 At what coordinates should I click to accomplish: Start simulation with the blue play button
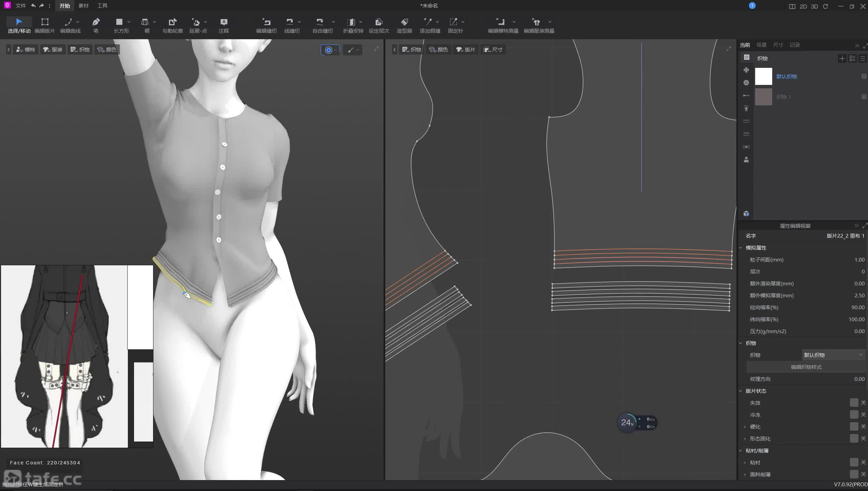(x=328, y=50)
